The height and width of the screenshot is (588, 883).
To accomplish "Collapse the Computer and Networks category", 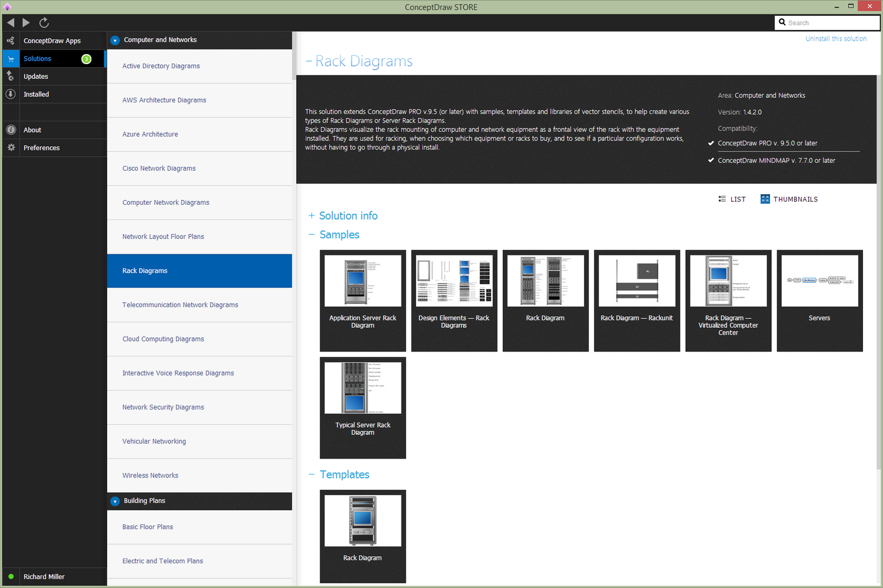I will 115,41.
